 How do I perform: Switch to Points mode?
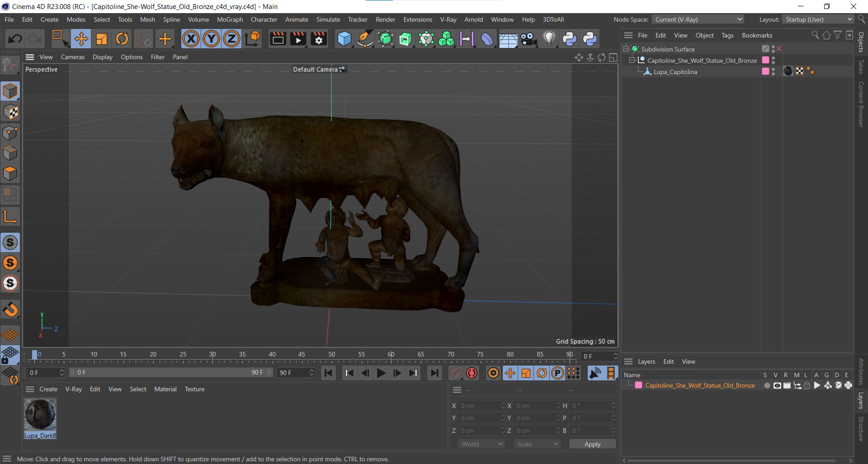10,133
